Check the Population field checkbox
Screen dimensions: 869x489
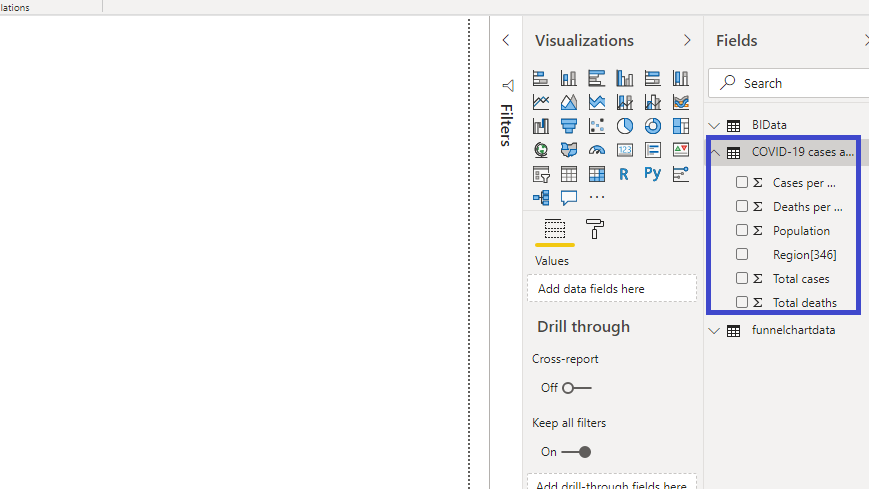[742, 231]
